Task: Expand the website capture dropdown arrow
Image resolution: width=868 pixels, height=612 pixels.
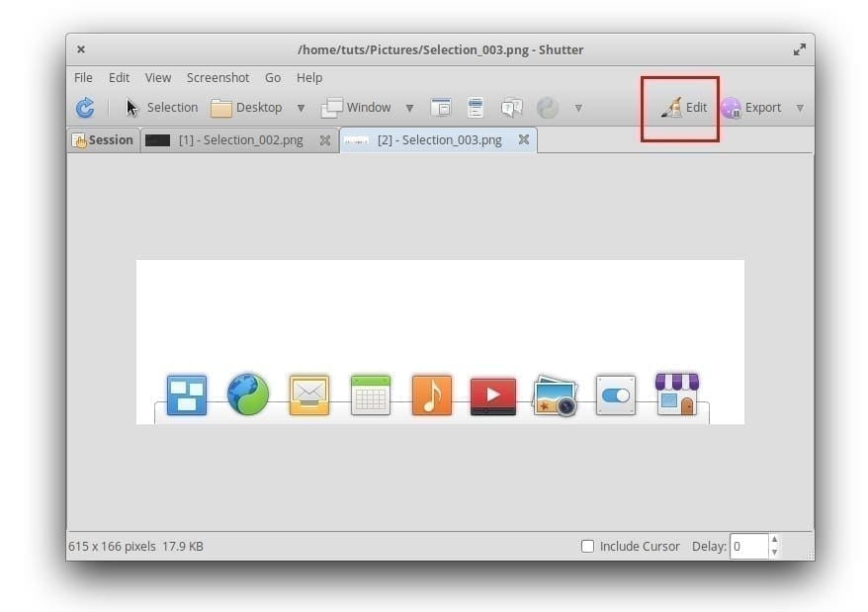Action: click(x=578, y=108)
